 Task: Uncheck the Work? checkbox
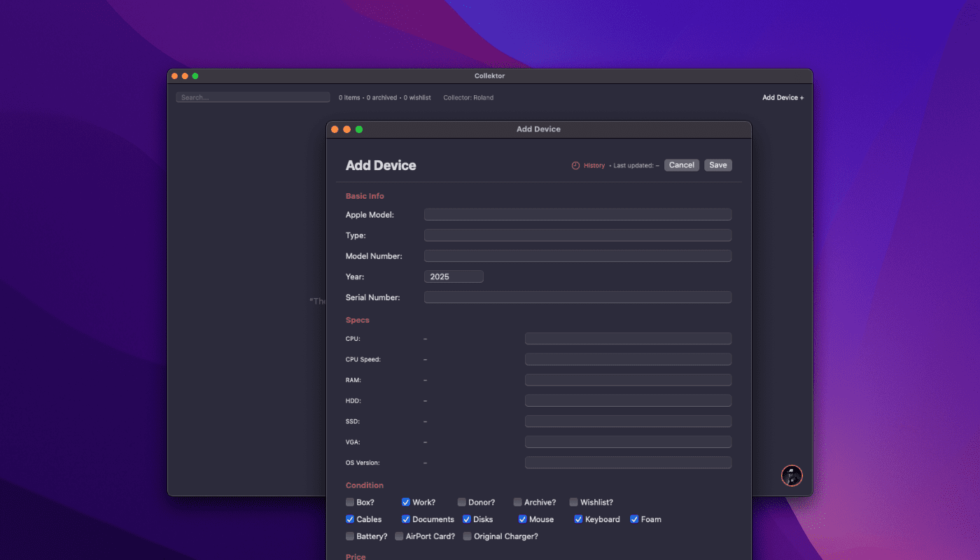[406, 502]
